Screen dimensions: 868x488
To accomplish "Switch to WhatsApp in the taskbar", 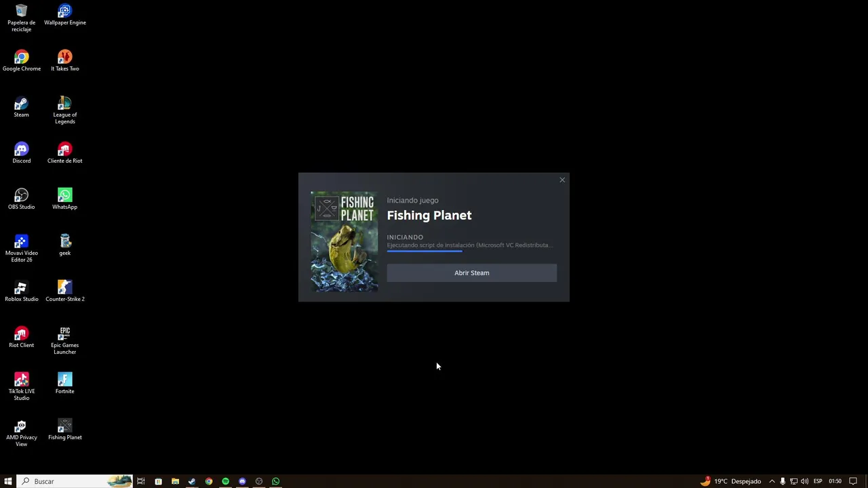I will point(276,481).
